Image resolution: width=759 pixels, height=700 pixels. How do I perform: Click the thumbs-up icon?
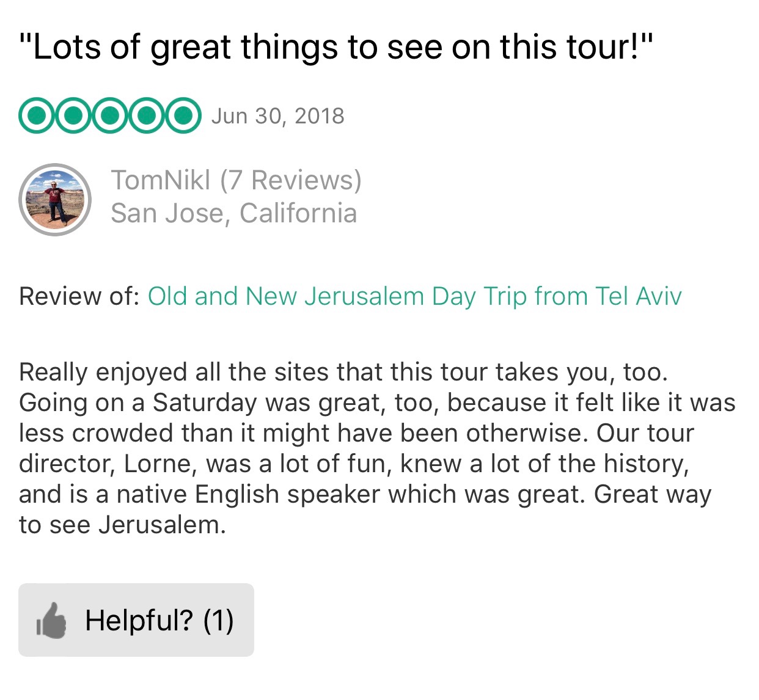click(x=51, y=621)
